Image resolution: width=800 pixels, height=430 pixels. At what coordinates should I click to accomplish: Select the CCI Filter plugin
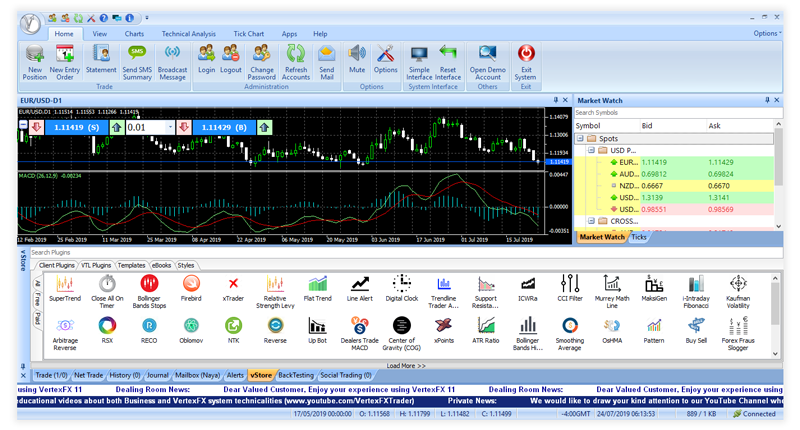point(569,288)
